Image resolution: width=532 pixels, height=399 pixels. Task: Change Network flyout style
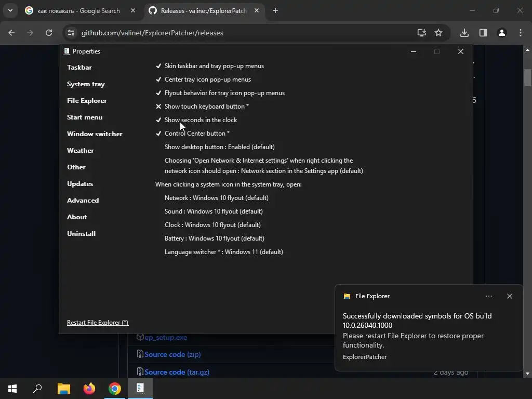pos(217,198)
